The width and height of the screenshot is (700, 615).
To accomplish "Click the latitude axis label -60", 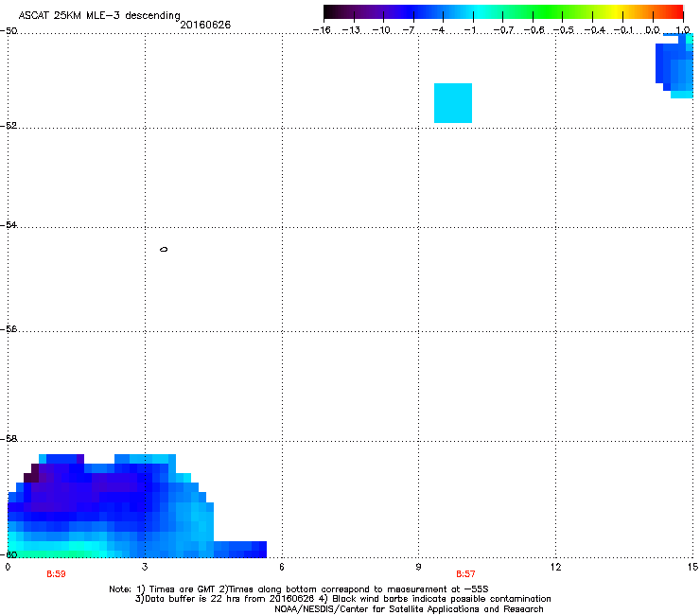I will point(9,555).
